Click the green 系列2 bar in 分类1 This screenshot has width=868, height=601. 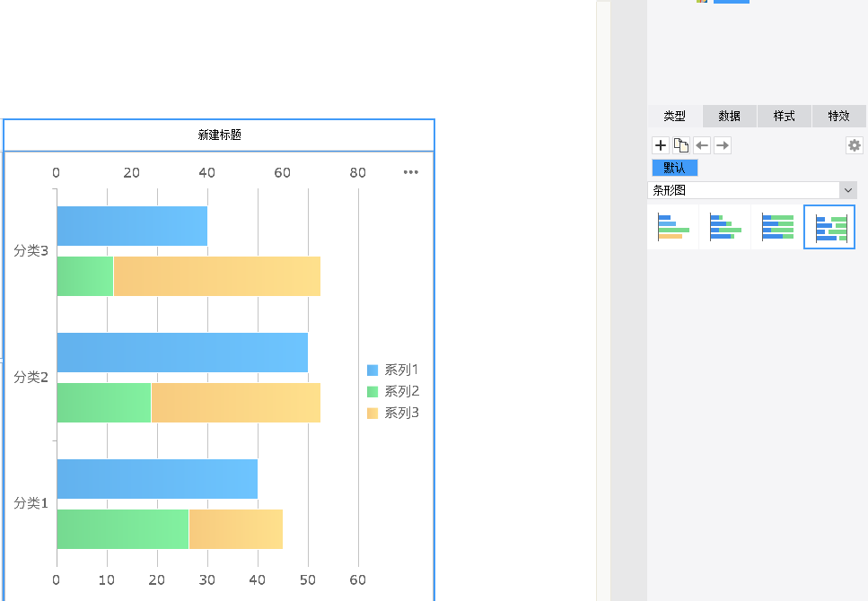(123, 529)
